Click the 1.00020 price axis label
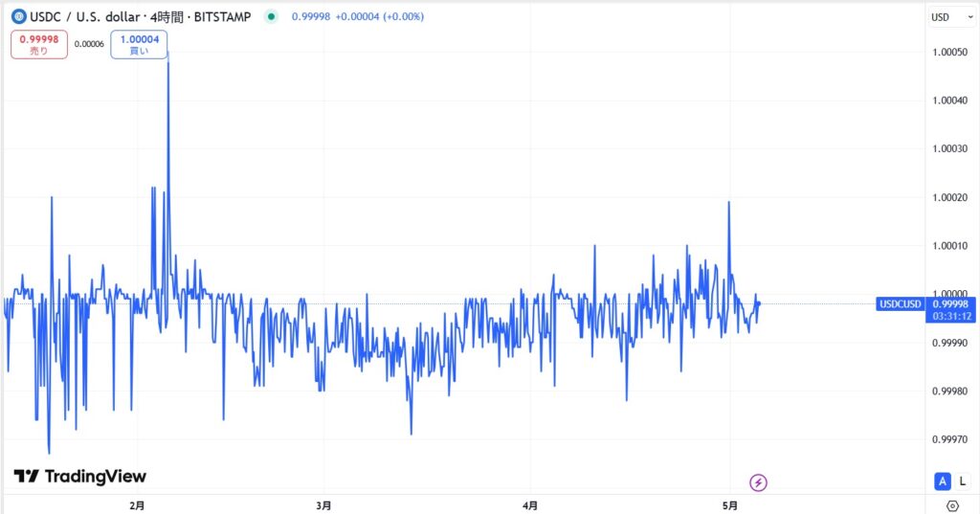The height and width of the screenshot is (514, 980). coord(950,197)
